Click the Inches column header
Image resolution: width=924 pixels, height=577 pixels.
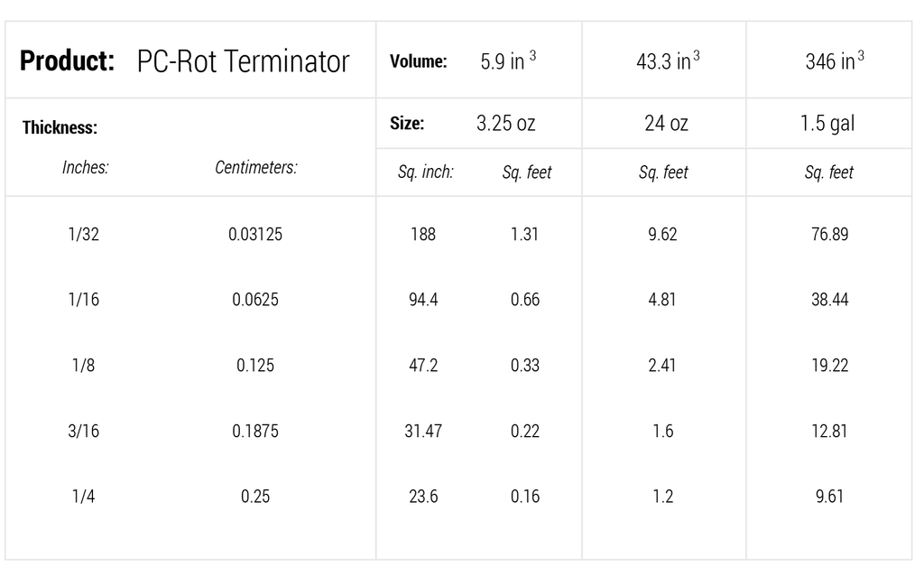pos(85,167)
